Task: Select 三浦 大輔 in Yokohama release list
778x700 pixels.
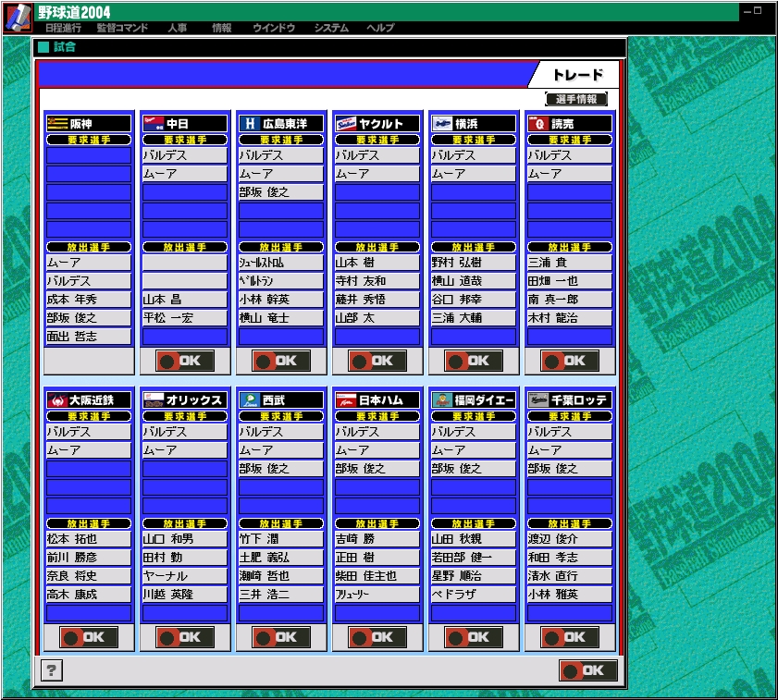Action: click(474, 318)
